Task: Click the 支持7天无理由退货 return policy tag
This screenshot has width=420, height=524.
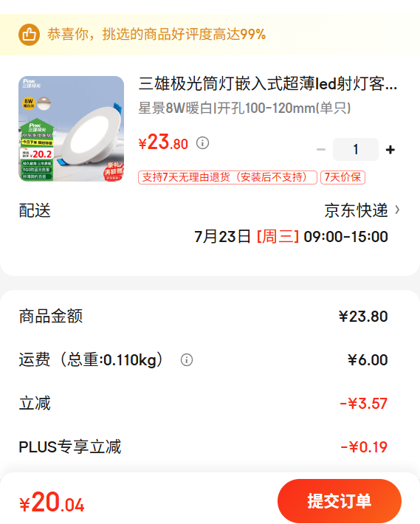Action: coord(227,177)
